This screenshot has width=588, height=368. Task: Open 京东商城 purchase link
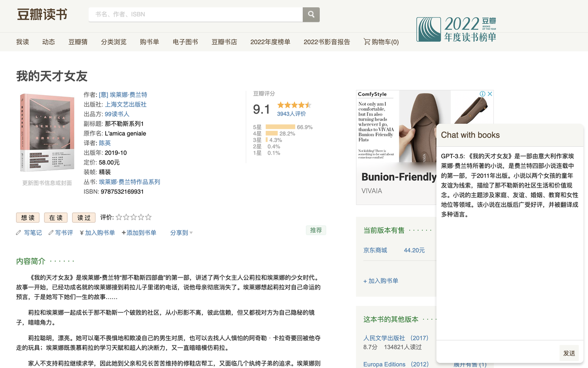375,250
